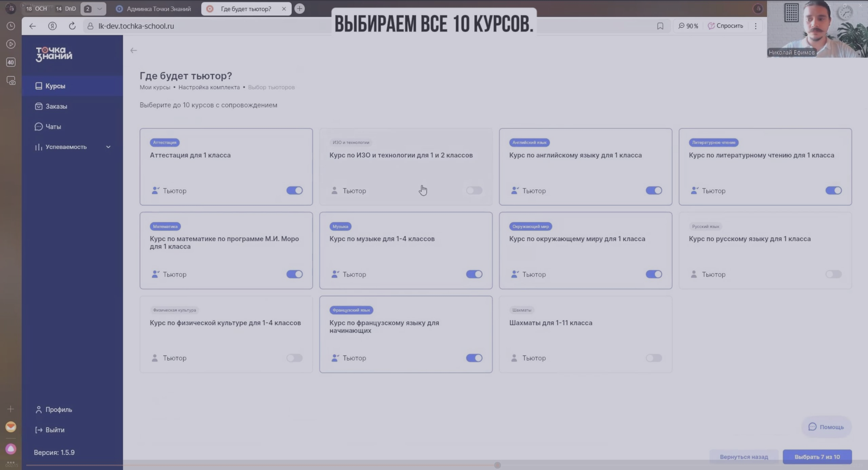
Task: Reload the page with the refresh icon
Action: [72, 26]
